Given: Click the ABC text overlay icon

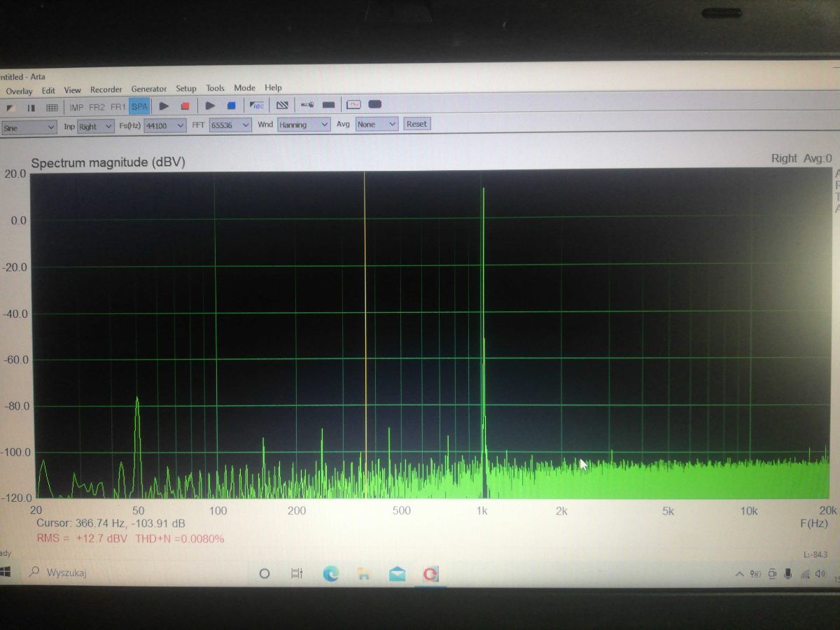Looking at the screenshot, I should coord(257,106).
